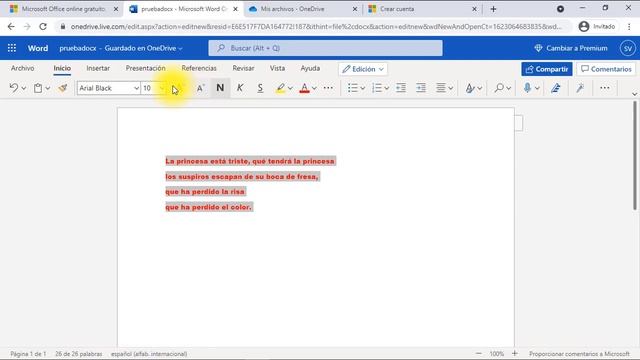
Task: Zoom in with plus button
Action: [x=515, y=353]
